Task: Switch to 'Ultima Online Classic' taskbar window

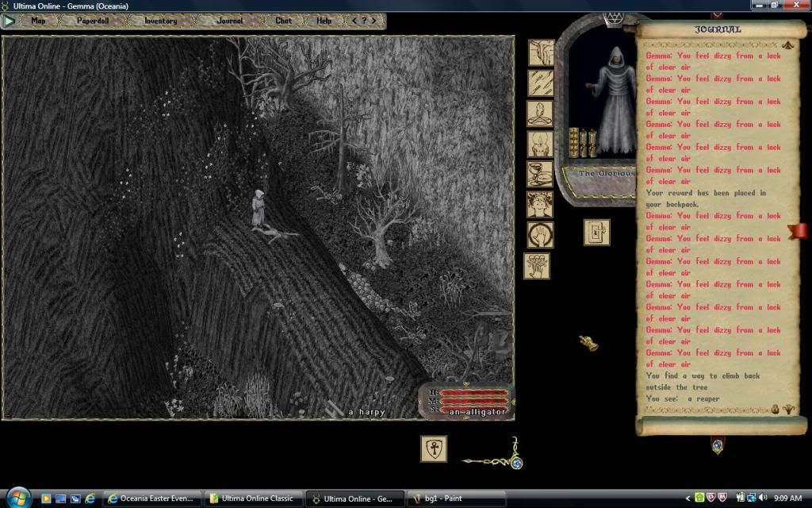Action: click(x=253, y=498)
